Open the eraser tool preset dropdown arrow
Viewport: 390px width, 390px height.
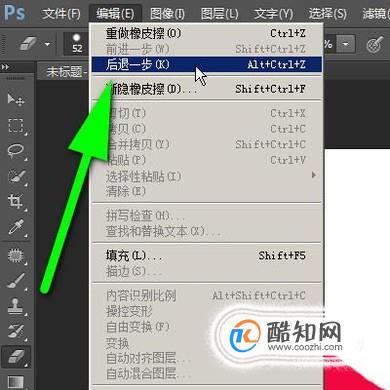point(47,44)
